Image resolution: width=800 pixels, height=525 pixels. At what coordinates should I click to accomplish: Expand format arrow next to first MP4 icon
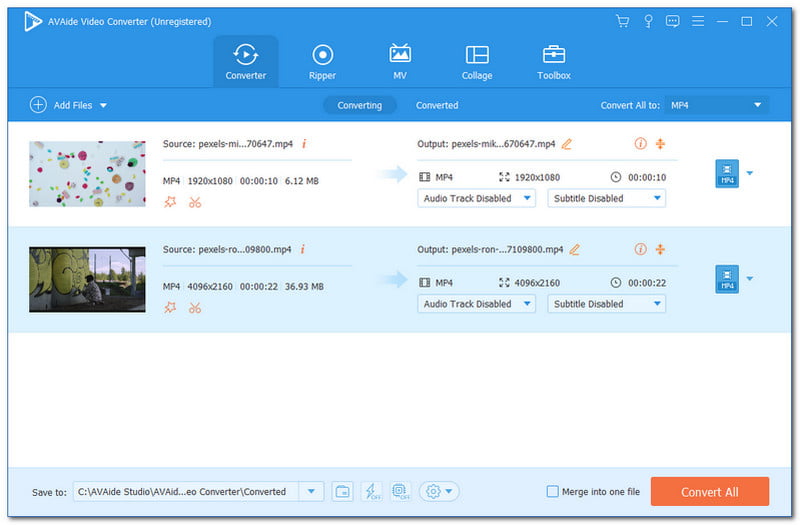tap(749, 173)
